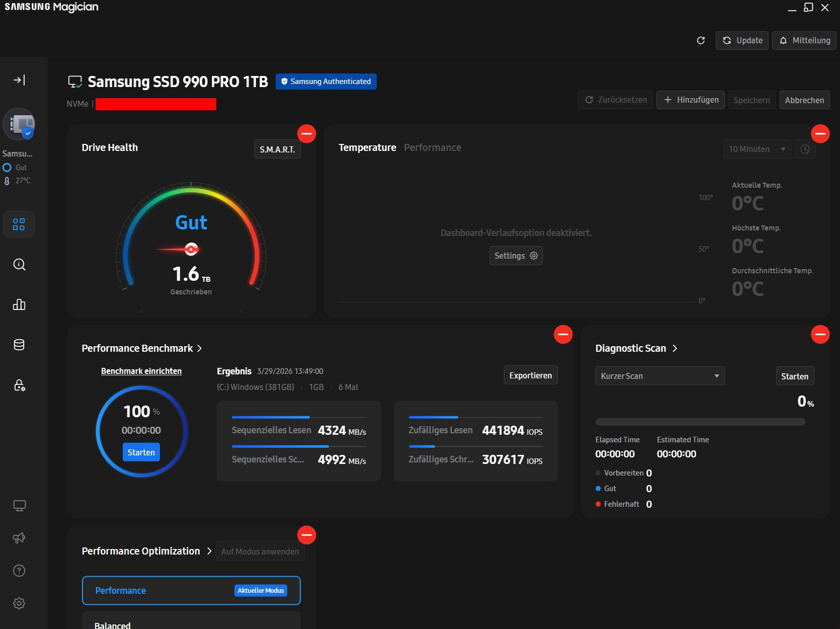Click Exportieren to export benchmark results
840x629 pixels.
pyautogui.click(x=531, y=375)
